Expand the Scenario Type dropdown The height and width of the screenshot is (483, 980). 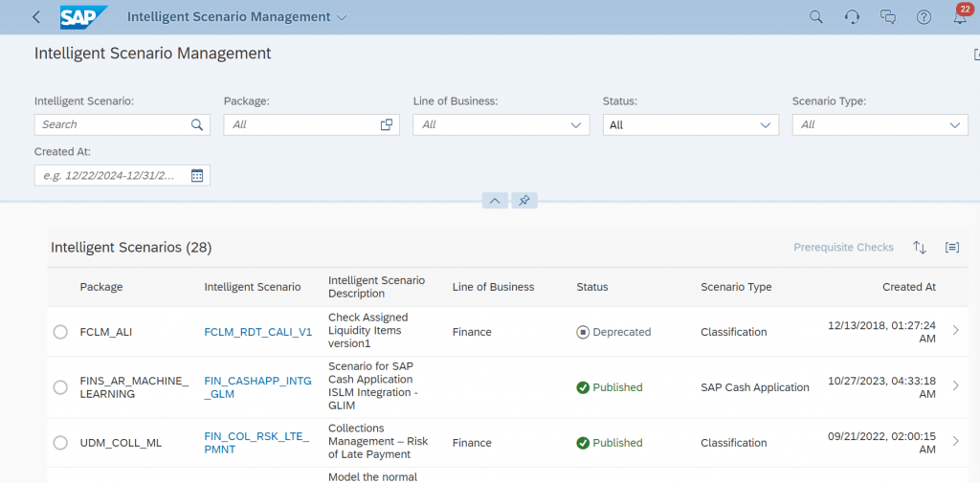(x=954, y=125)
